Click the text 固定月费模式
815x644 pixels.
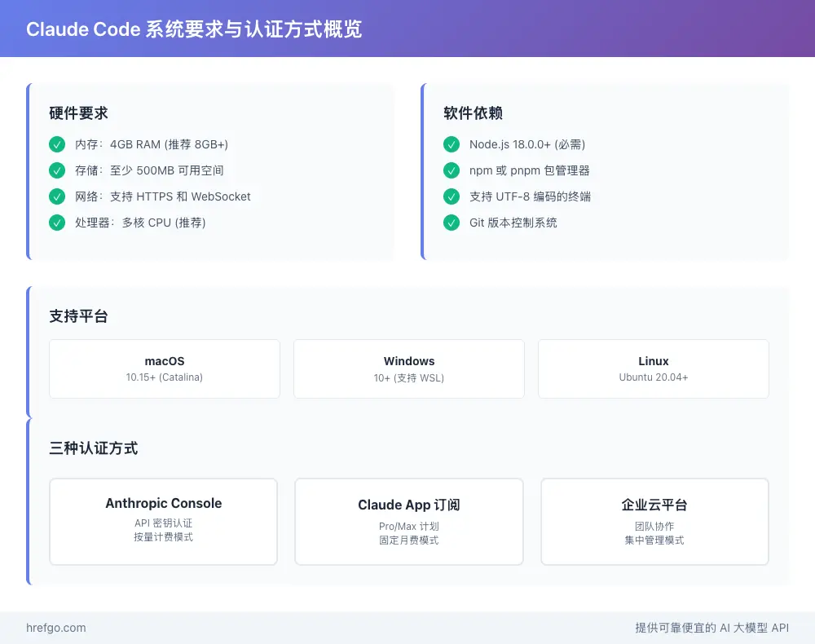click(x=409, y=540)
